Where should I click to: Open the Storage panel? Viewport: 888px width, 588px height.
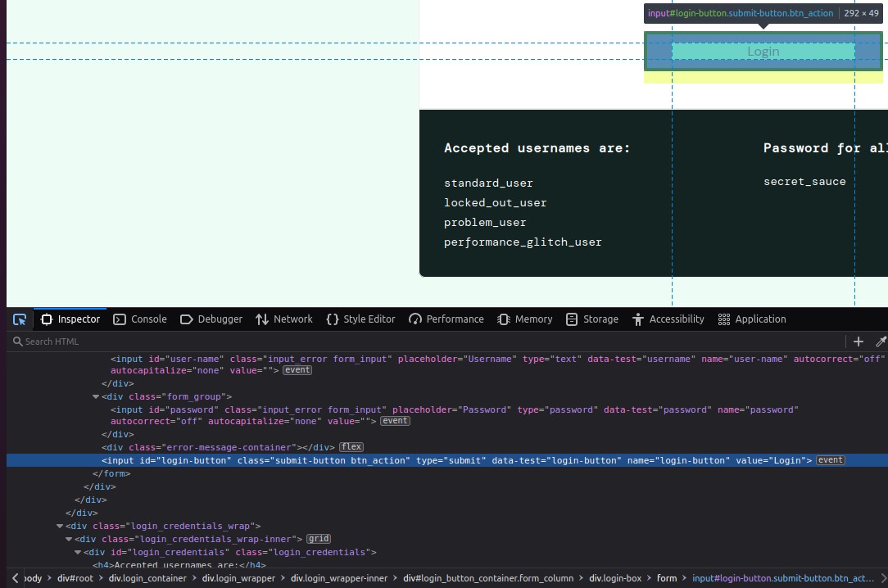pyautogui.click(x=591, y=319)
